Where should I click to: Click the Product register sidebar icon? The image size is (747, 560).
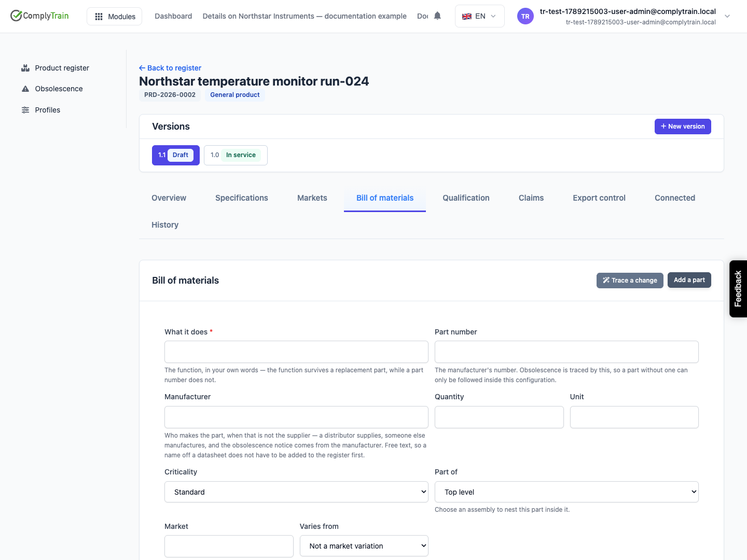click(25, 68)
